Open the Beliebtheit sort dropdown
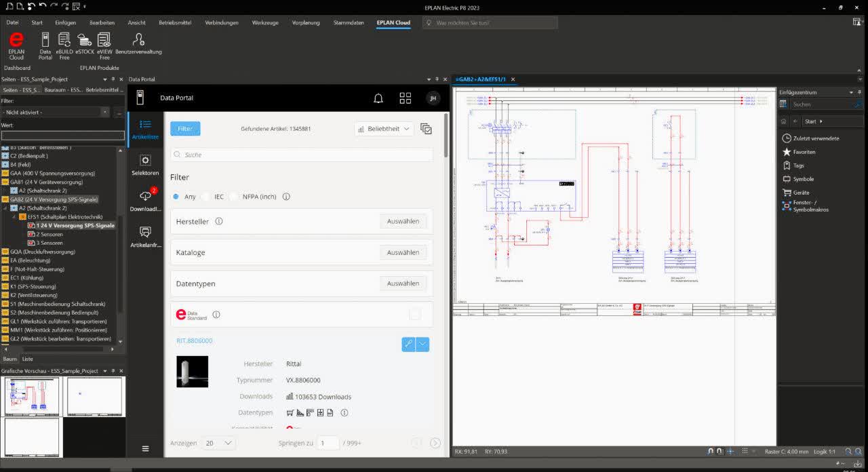868x472 pixels. point(384,129)
